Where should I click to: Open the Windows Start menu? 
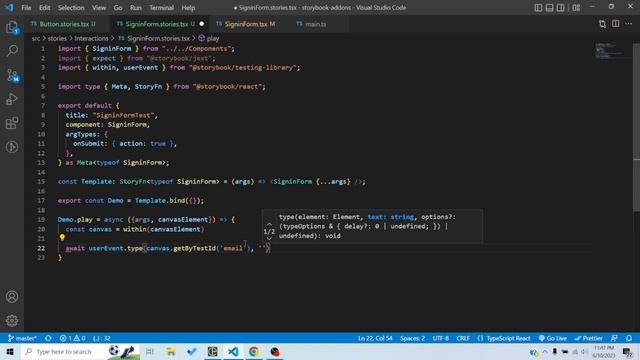point(10,352)
